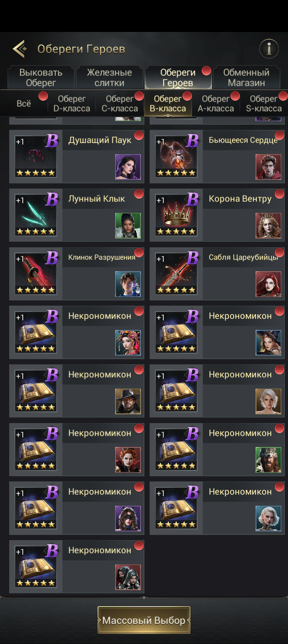Filter by Оберег A-класса
Image resolution: width=288 pixels, height=644 pixels.
(x=216, y=103)
